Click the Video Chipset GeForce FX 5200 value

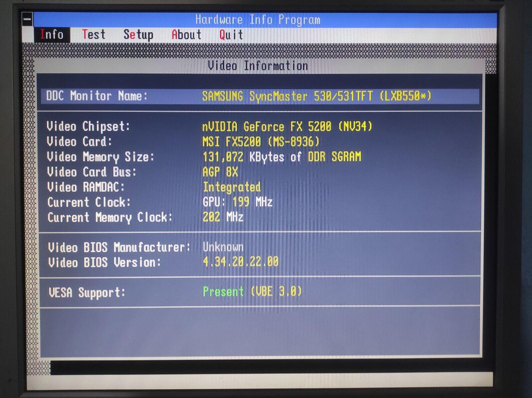(x=287, y=127)
